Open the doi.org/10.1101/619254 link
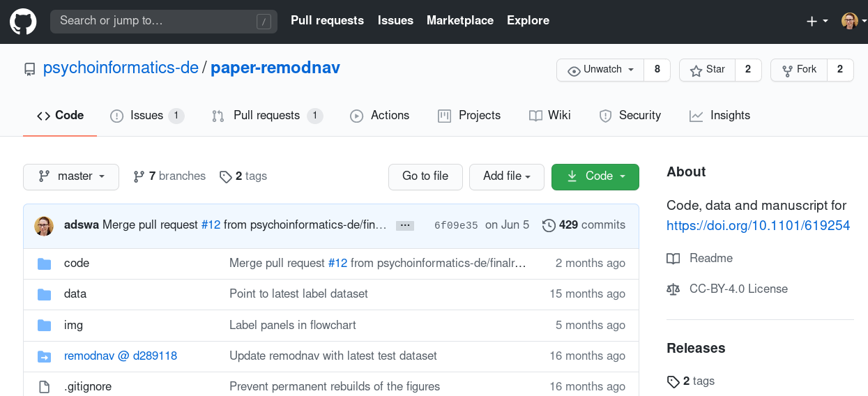The width and height of the screenshot is (868, 396). 758,225
